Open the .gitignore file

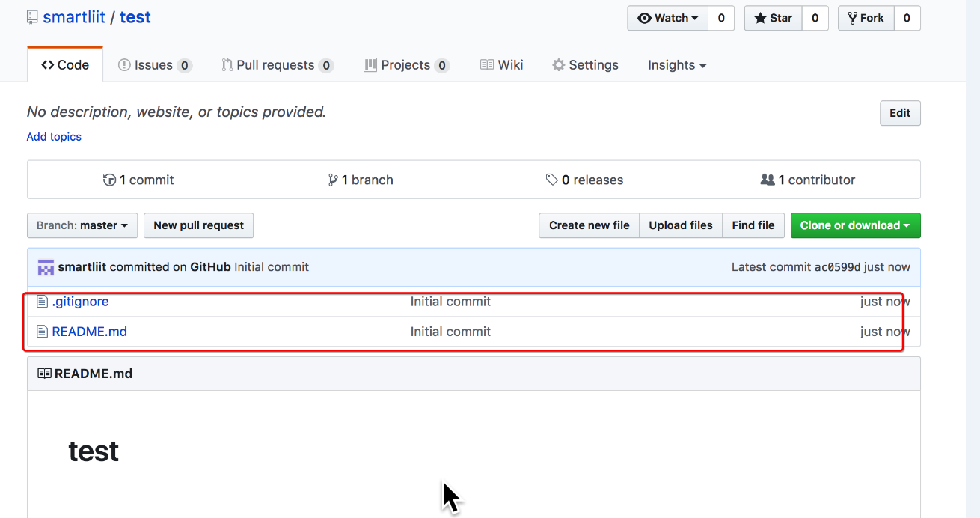[80, 302]
